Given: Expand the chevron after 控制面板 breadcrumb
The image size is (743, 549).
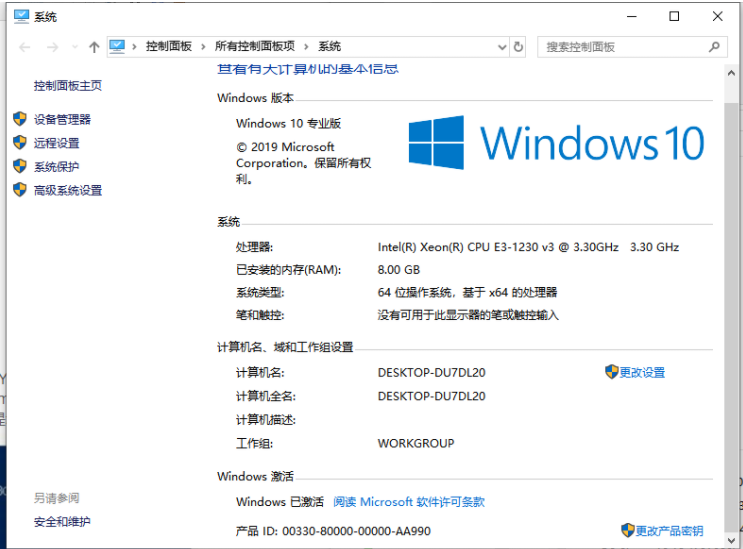Looking at the screenshot, I should (x=203, y=47).
